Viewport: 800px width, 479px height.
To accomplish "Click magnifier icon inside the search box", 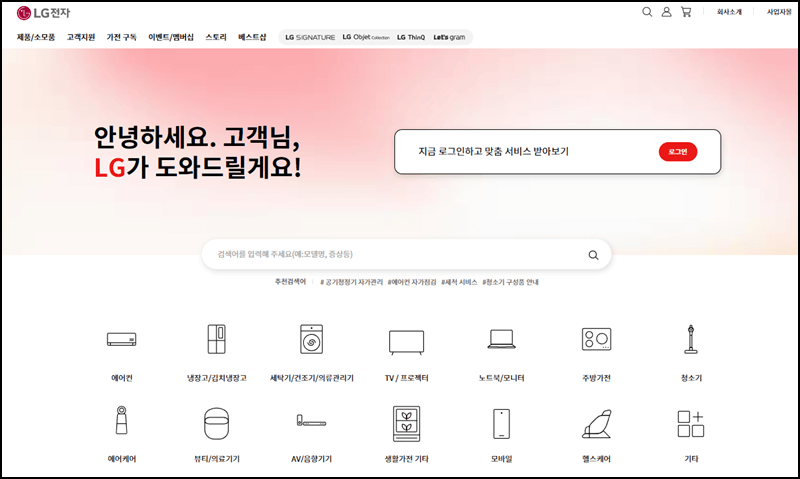I will tap(593, 255).
